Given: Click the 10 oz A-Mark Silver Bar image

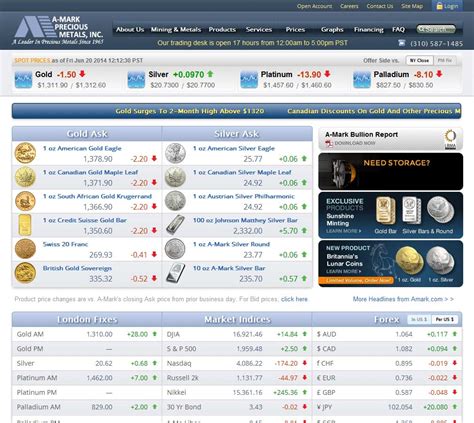Looking at the screenshot, I should [x=175, y=273].
